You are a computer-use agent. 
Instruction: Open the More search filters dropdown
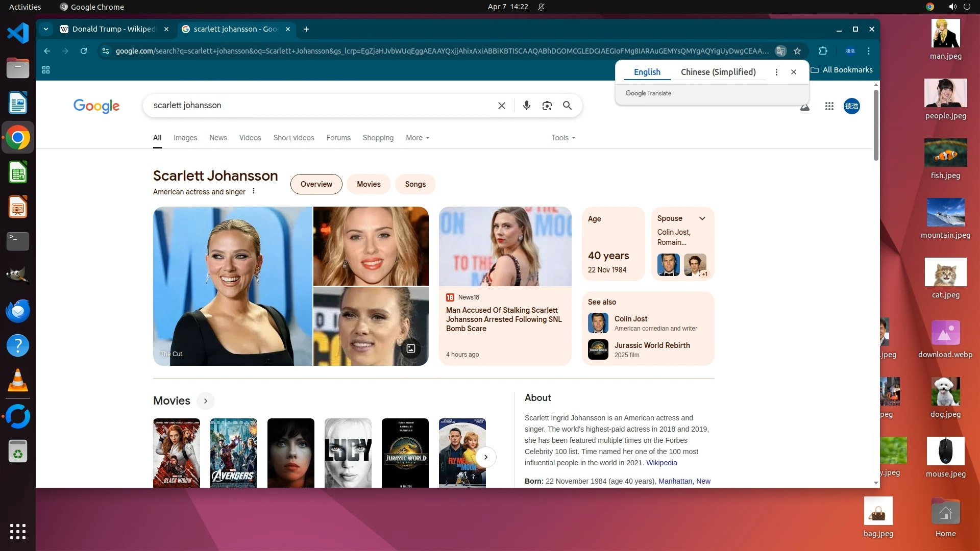417,138
